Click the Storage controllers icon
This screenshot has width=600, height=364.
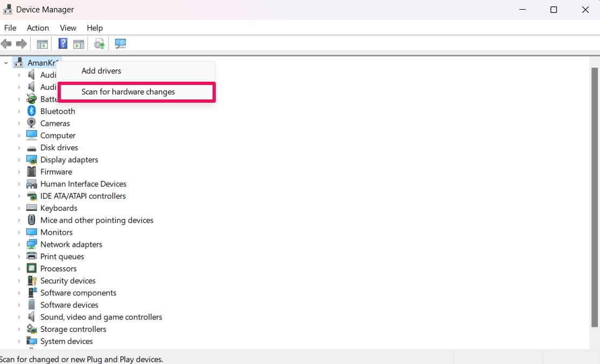click(x=31, y=329)
